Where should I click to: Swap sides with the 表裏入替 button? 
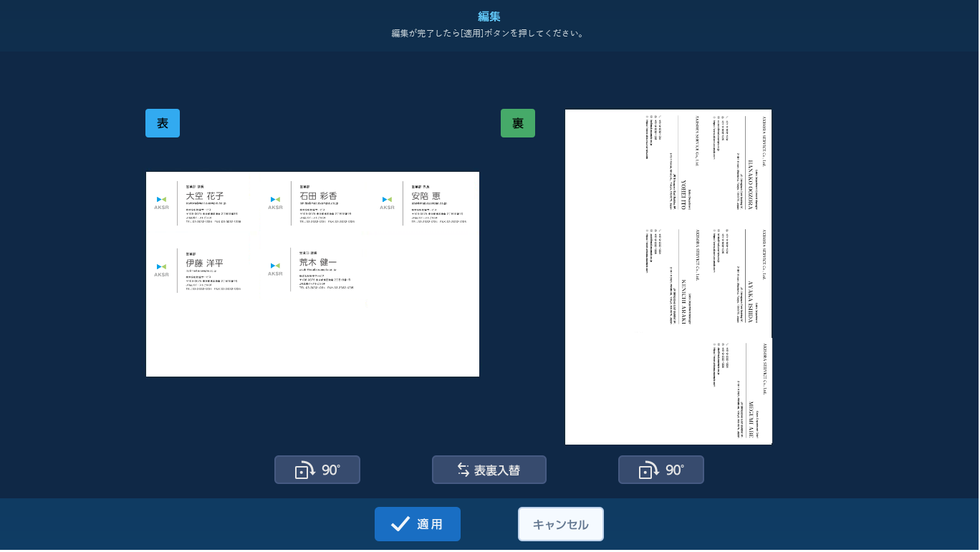489,470
